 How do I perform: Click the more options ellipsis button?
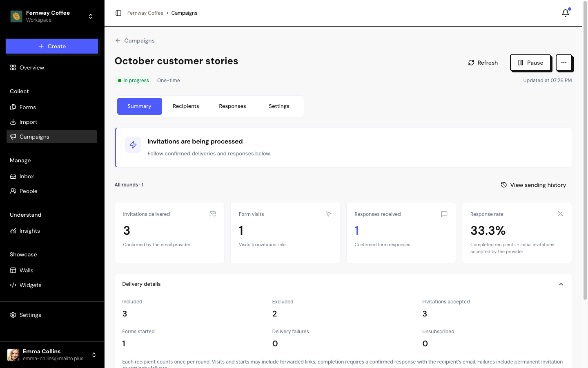click(x=563, y=63)
